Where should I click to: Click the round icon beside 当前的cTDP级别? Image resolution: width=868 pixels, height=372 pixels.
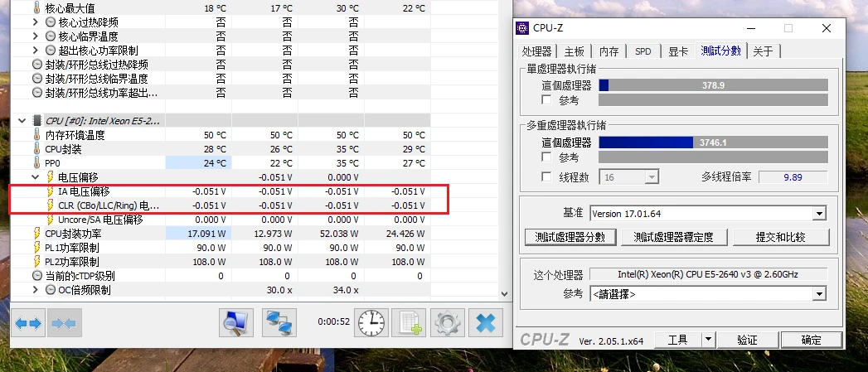[37, 276]
